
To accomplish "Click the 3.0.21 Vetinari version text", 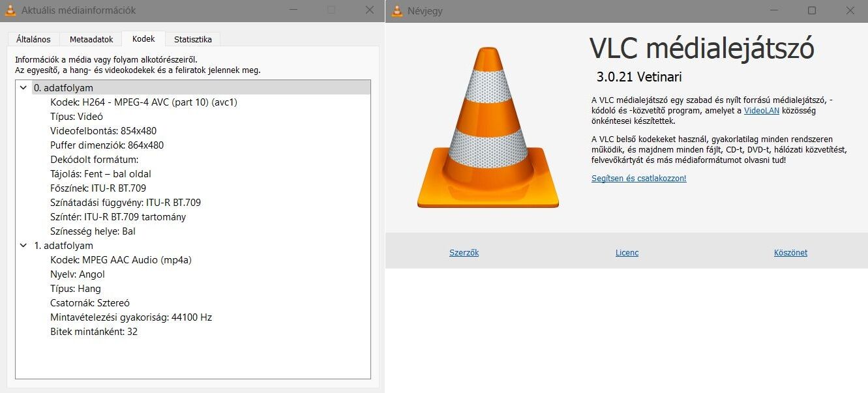I will coord(639,77).
